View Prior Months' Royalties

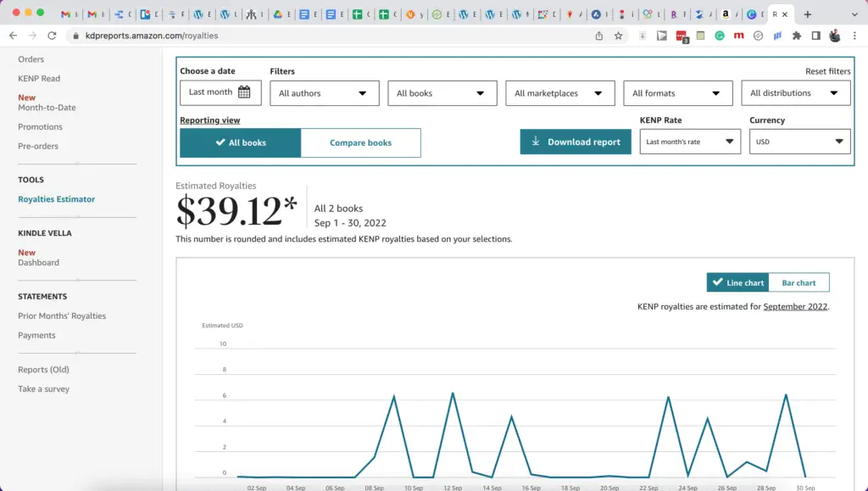point(62,316)
